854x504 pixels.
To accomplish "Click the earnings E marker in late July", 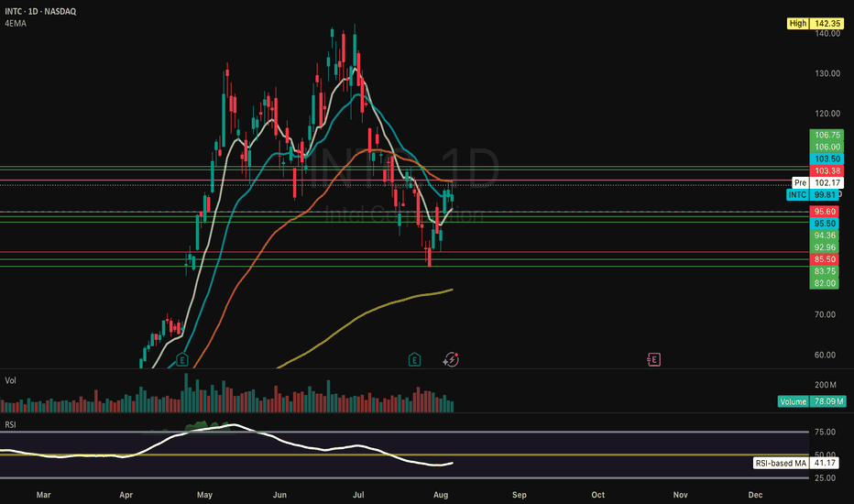I will click(x=414, y=359).
